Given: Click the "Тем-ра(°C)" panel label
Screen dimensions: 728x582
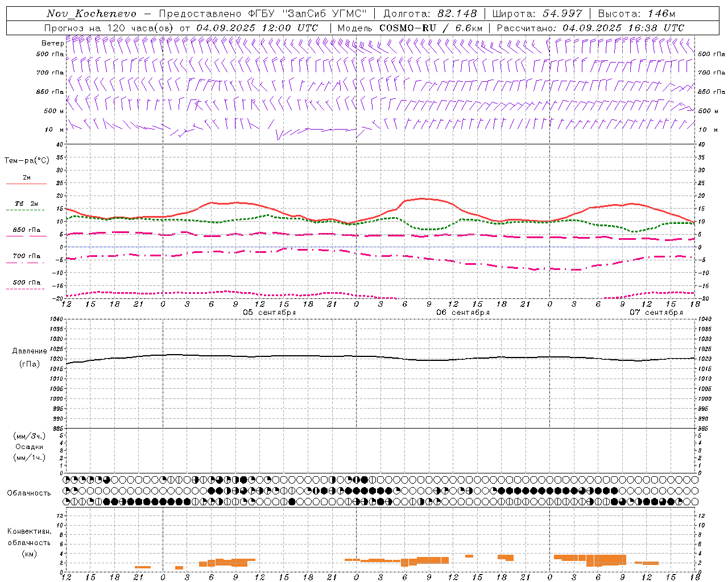Looking at the screenshot, I should [x=27, y=161].
